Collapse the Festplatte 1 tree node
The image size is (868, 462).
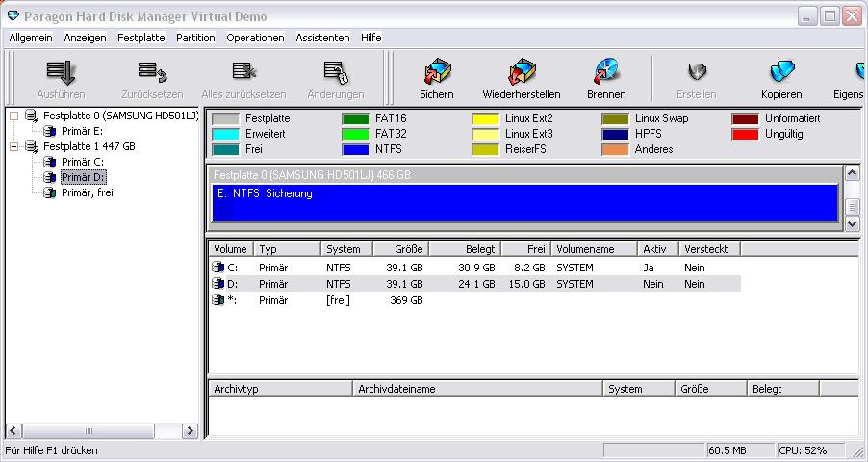click(x=14, y=147)
